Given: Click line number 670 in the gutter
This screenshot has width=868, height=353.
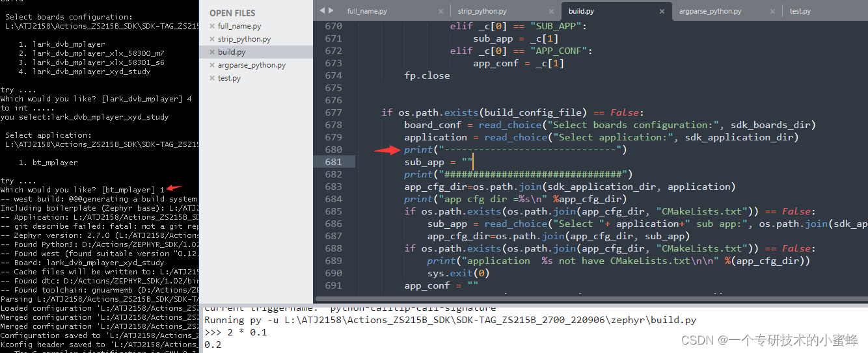Looking at the screenshot, I should click(x=333, y=26).
